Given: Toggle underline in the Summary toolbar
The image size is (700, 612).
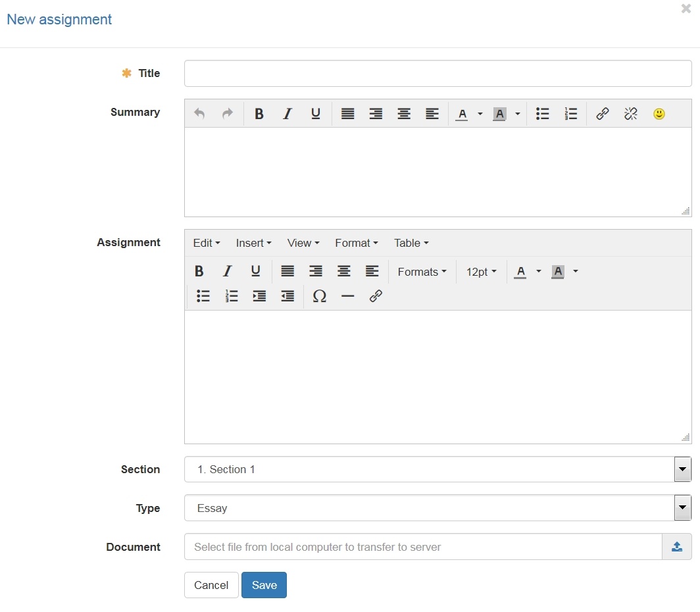Looking at the screenshot, I should pos(316,114).
